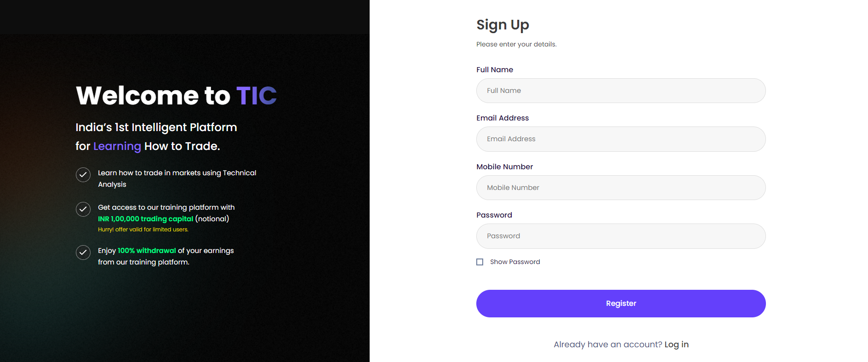Viewport: 868px width, 362px height.
Task: Select the Password input field
Action: point(621,236)
